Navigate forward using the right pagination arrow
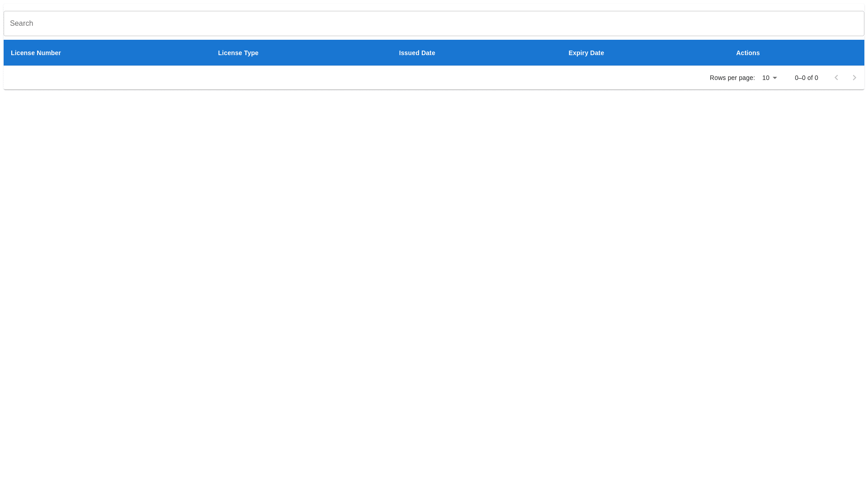 pyautogui.click(x=854, y=77)
